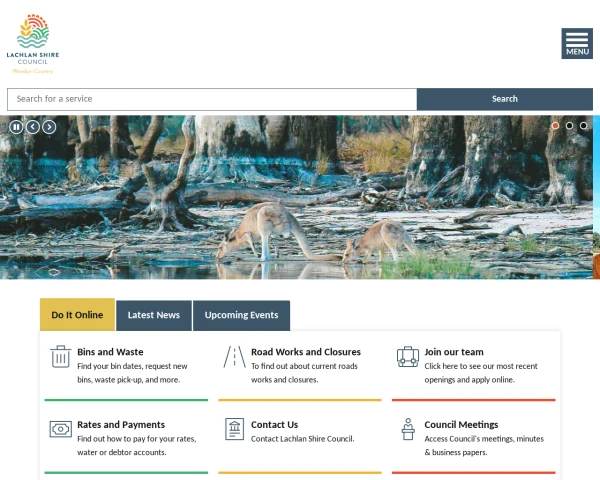This screenshot has width=600, height=480.
Task: Switch to the Do It Online tab
Action: point(77,315)
